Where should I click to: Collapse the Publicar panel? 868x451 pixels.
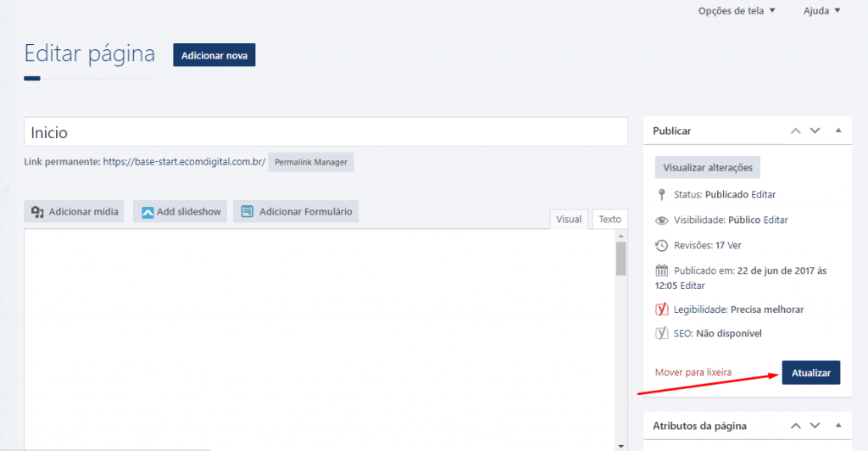838,131
